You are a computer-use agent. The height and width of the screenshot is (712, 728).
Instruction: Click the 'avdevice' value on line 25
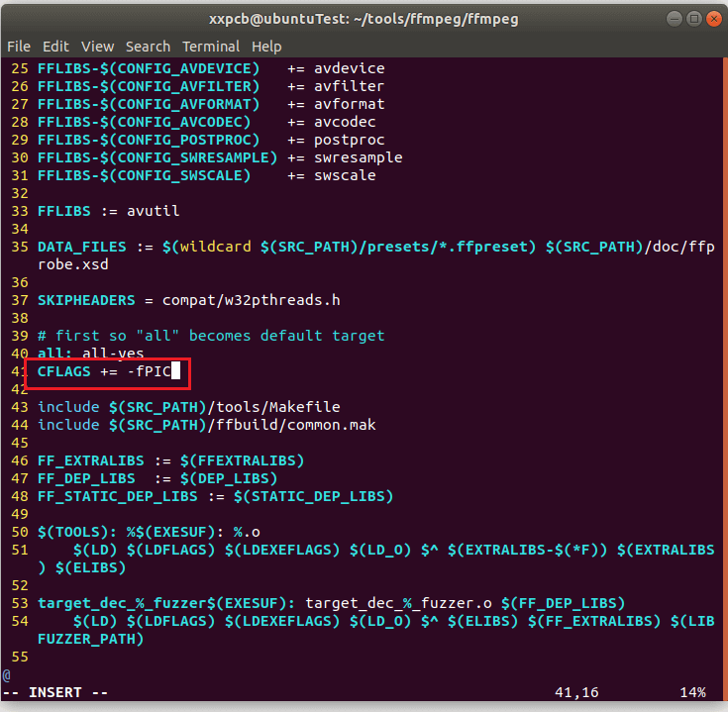[349, 68]
